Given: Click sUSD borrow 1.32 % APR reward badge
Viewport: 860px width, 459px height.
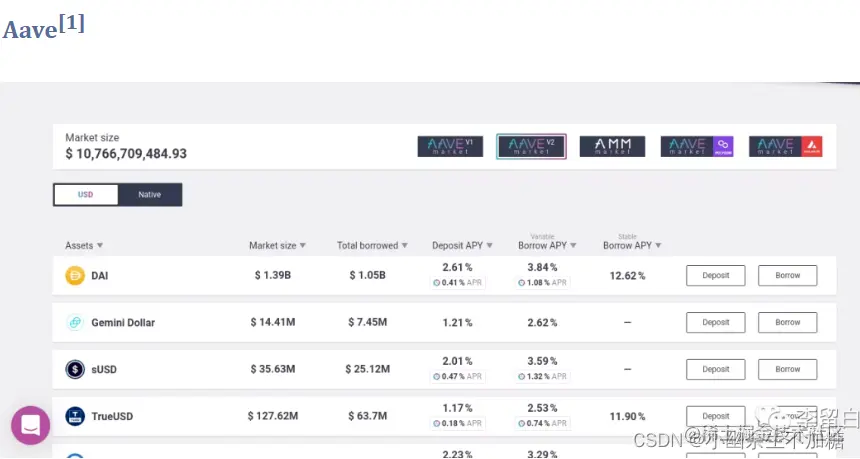Looking at the screenshot, I should click(x=542, y=376).
